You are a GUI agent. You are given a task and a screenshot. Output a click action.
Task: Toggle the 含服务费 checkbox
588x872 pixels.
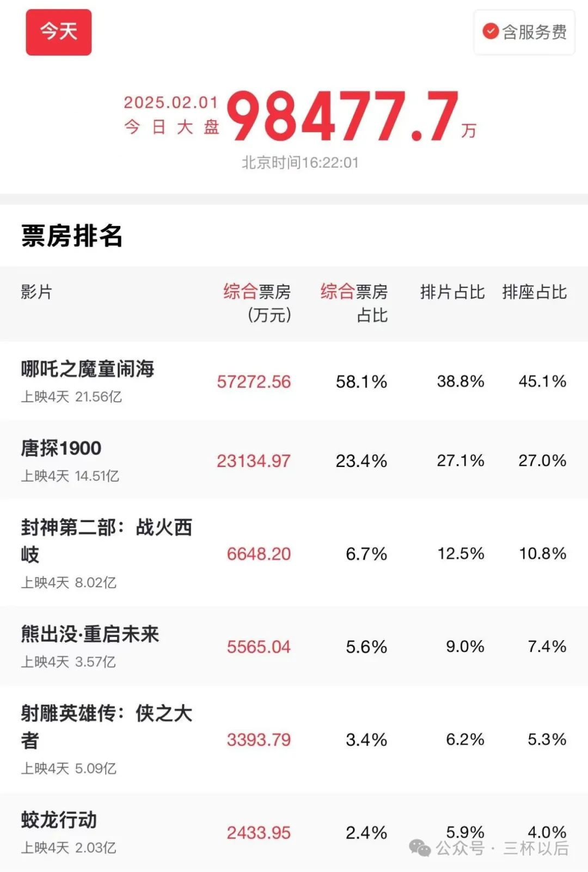pyautogui.click(x=524, y=32)
